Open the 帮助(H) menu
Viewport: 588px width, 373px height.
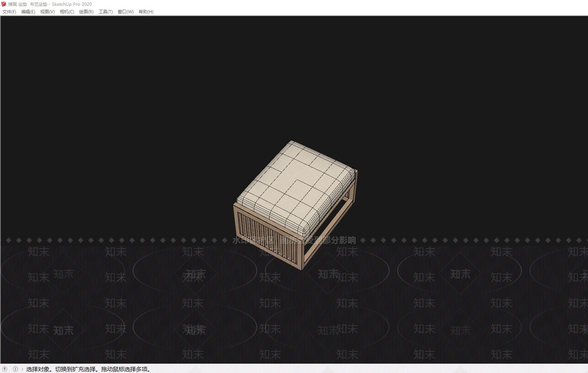coord(146,12)
